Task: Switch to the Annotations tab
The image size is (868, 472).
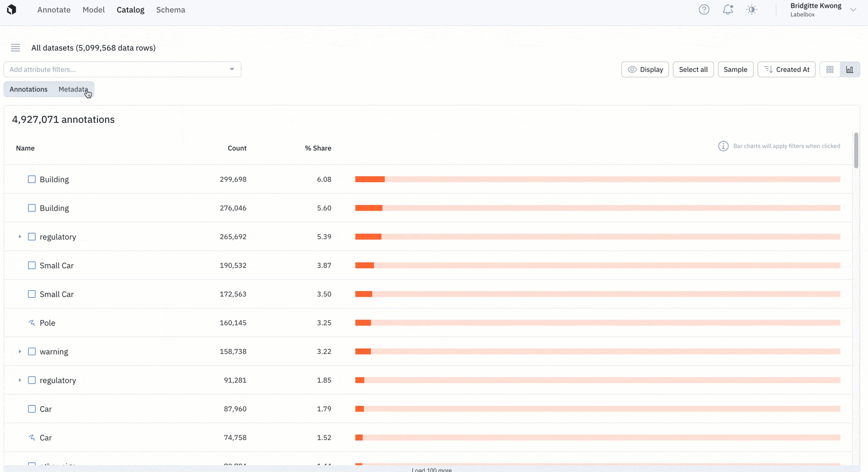Action: [x=28, y=89]
